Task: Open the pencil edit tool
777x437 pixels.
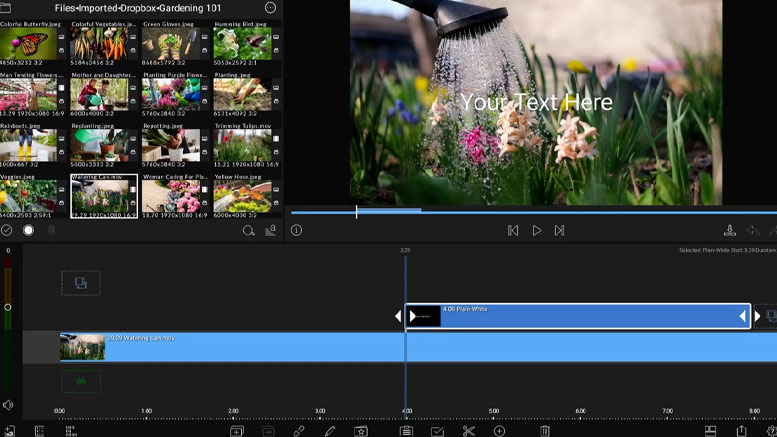Action: click(x=330, y=431)
